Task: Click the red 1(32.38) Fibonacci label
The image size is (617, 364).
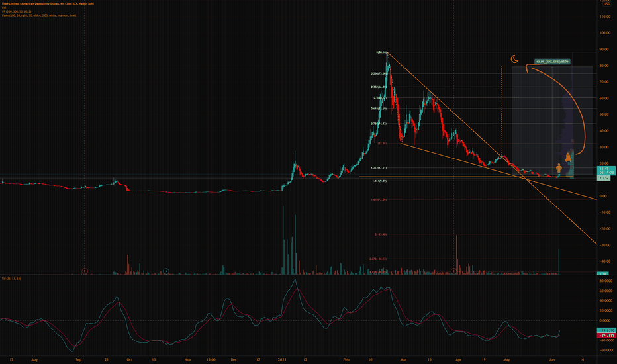Action: click(381, 143)
